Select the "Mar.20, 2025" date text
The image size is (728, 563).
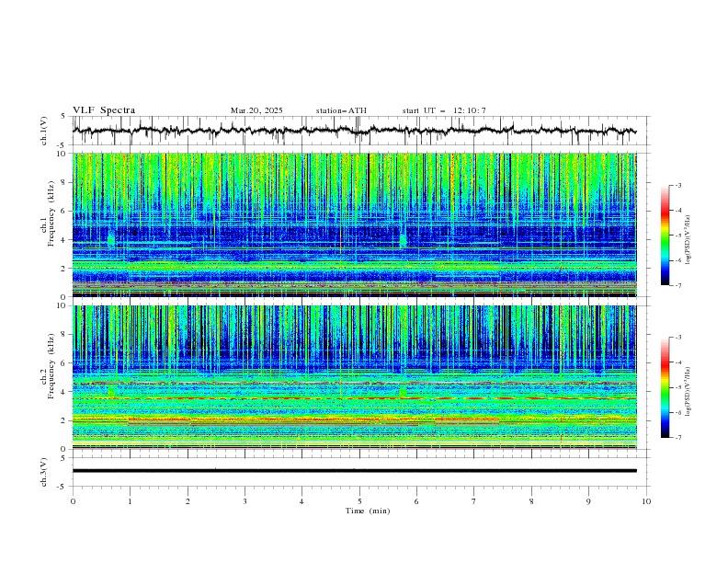(256, 110)
